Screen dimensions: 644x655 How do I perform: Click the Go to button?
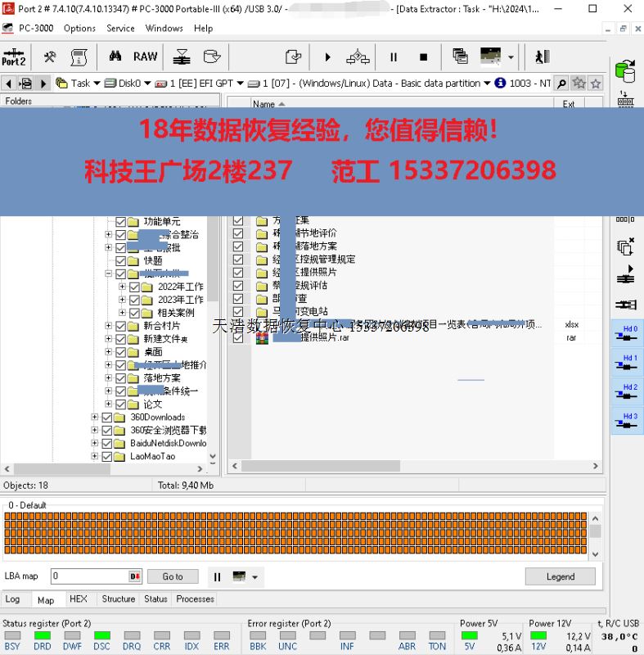(x=173, y=576)
